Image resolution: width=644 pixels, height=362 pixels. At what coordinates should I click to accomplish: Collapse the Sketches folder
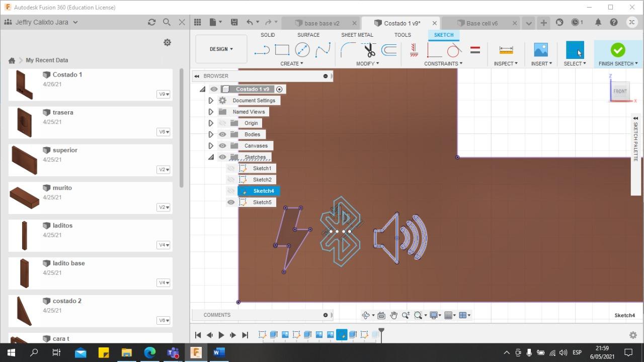pyautogui.click(x=211, y=157)
